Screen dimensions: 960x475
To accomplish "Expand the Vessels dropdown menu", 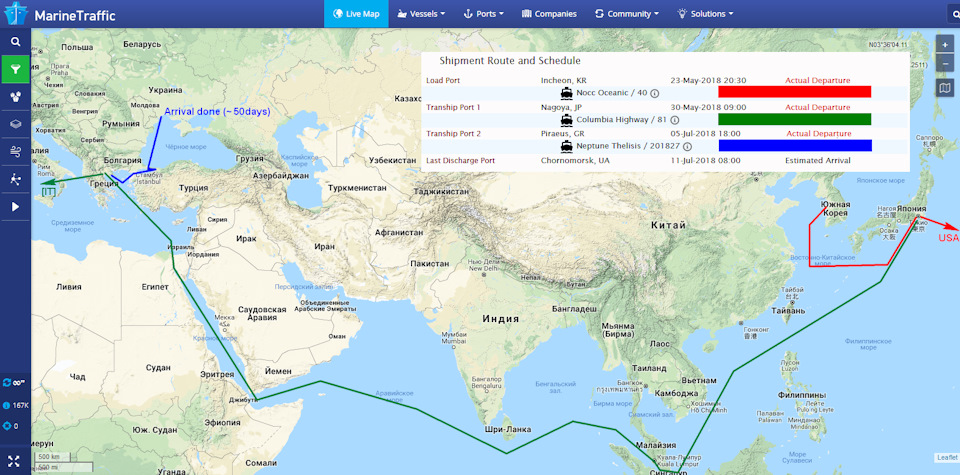I will pyautogui.click(x=421, y=13).
